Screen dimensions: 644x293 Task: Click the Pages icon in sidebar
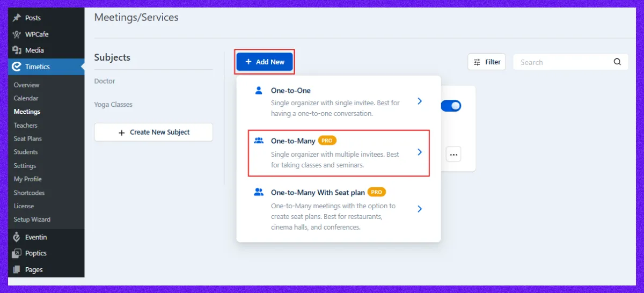pyautogui.click(x=17, y=269)
